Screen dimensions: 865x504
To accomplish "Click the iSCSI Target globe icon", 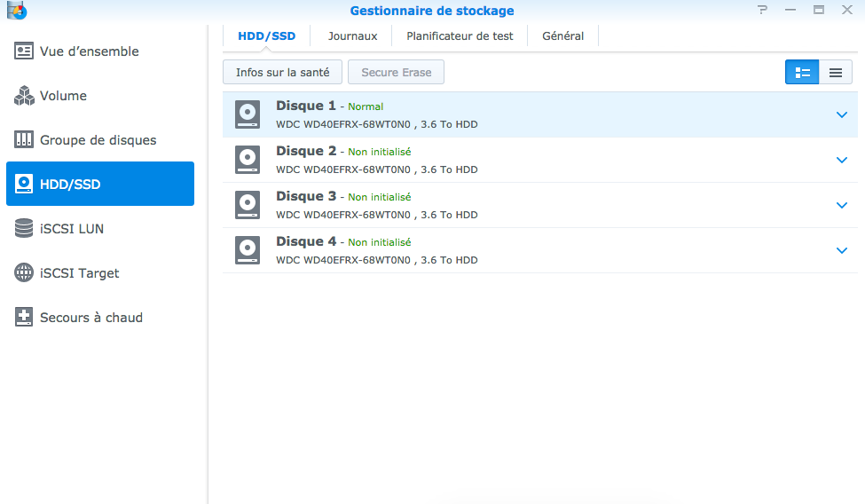I will pos(24,272).
